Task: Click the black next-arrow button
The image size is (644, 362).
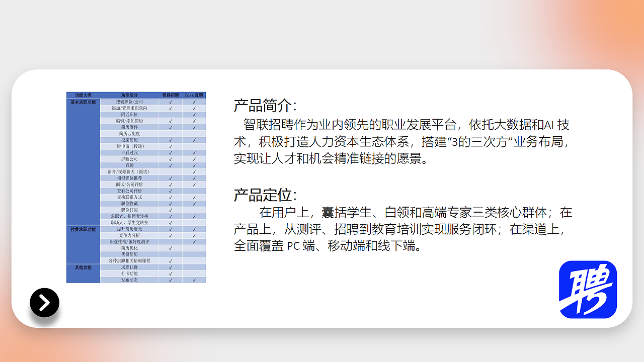Action: (44, 303)
